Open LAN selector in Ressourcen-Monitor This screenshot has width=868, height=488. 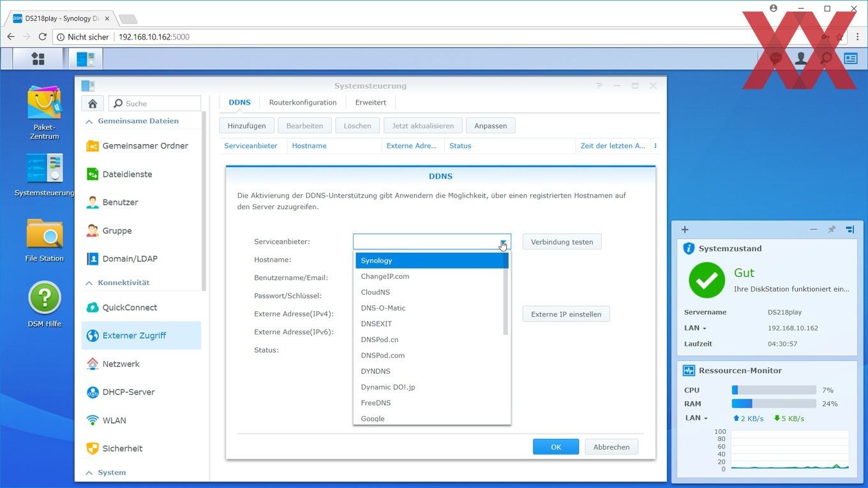(696, 418)
